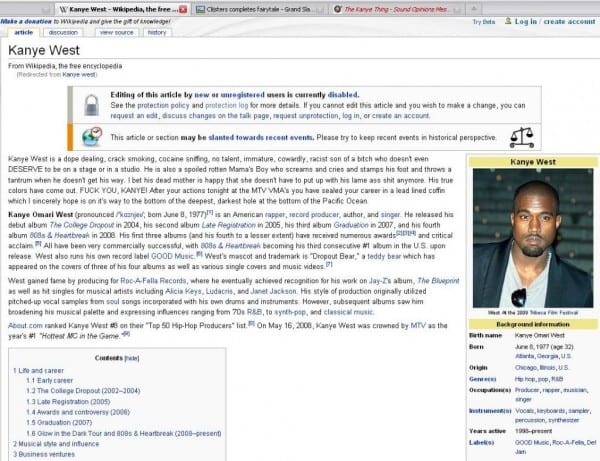Image resolution: width=600 pixels, height=461 pixels.
Task: Open the Chicago link in infobox Origin
Action: point(526,367)
